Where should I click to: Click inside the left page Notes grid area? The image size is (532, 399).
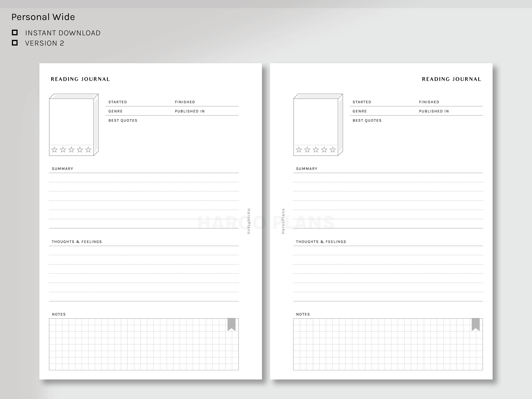coord(144,344)
